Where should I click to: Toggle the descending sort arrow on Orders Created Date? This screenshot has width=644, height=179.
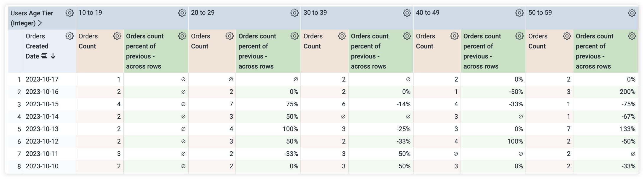pos(53,56)
